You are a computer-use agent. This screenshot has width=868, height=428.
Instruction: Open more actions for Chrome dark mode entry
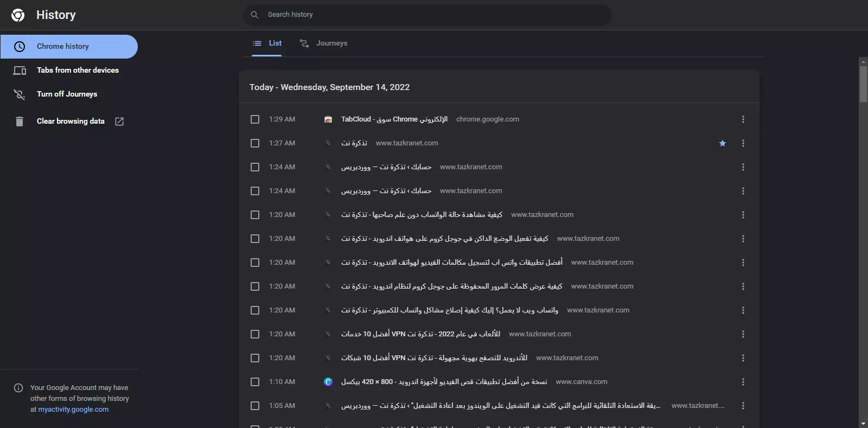coord(743,239)
